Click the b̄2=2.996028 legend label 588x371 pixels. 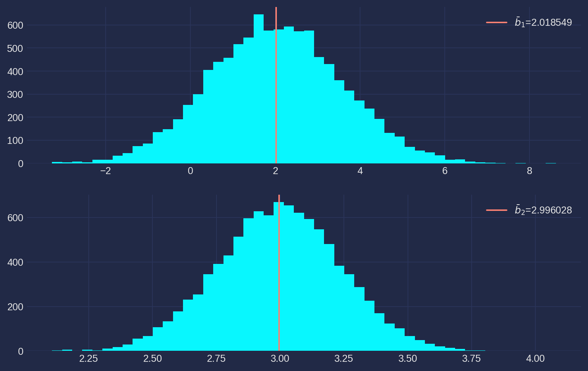543,210
